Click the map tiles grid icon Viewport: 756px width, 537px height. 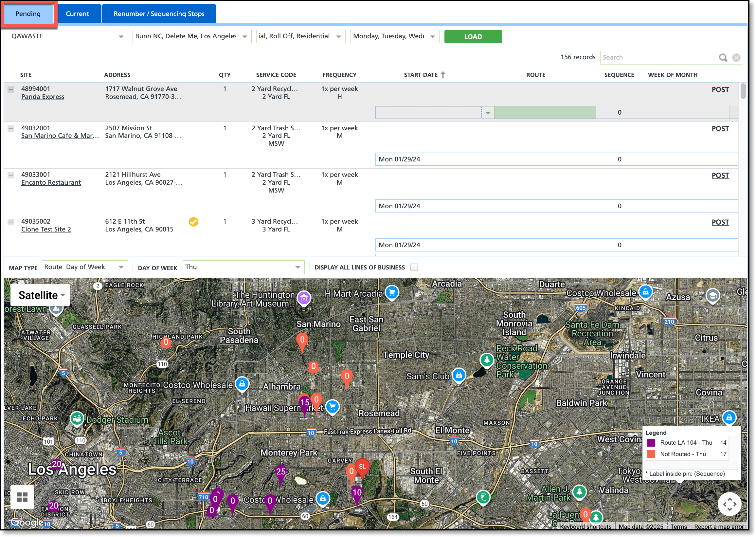(22, 497)
